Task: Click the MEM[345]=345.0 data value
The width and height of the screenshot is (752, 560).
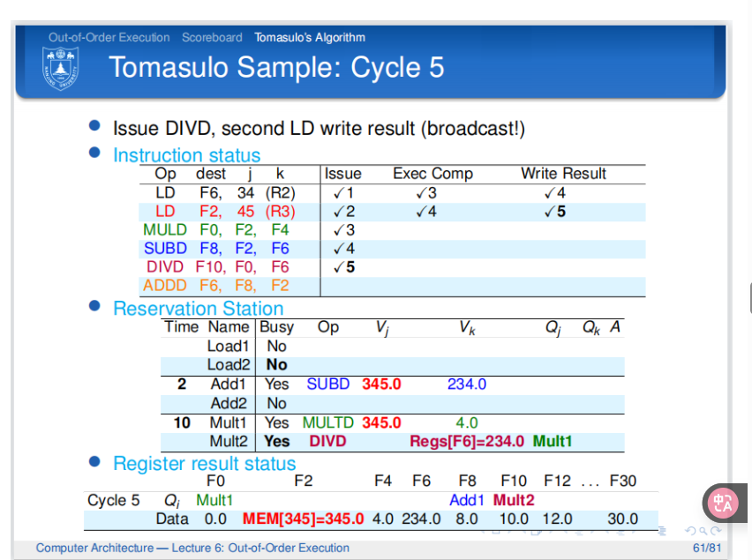Action: pyautogui.click(x=303, y=519)
